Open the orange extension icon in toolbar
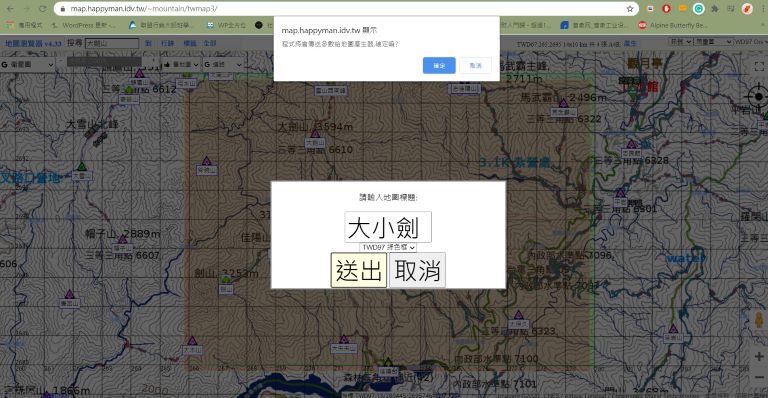Image resolution: width=768 pixels, height=398 pixels. (682, 9)
